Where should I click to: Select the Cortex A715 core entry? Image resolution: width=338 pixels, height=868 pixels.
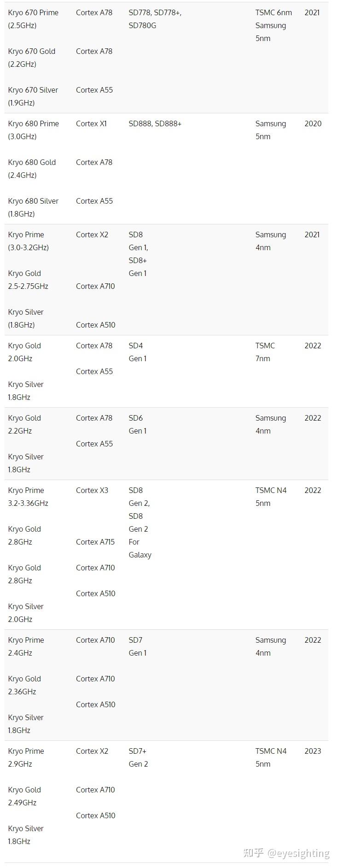95,542
